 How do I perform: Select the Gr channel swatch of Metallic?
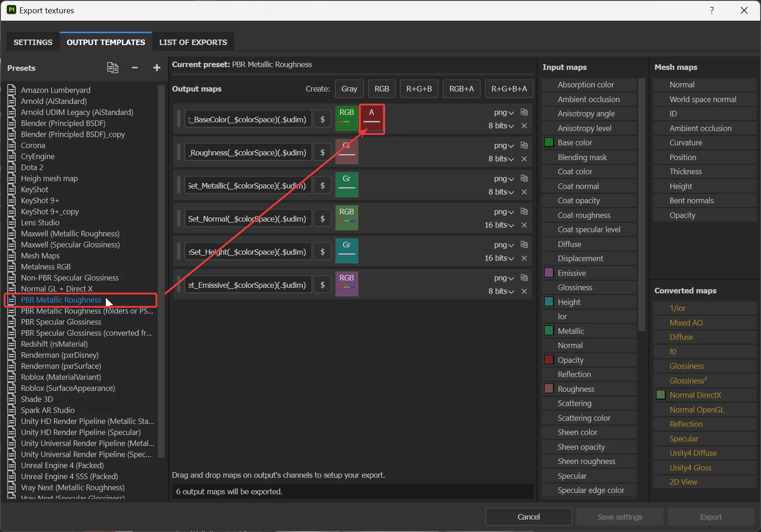[346, 184]
